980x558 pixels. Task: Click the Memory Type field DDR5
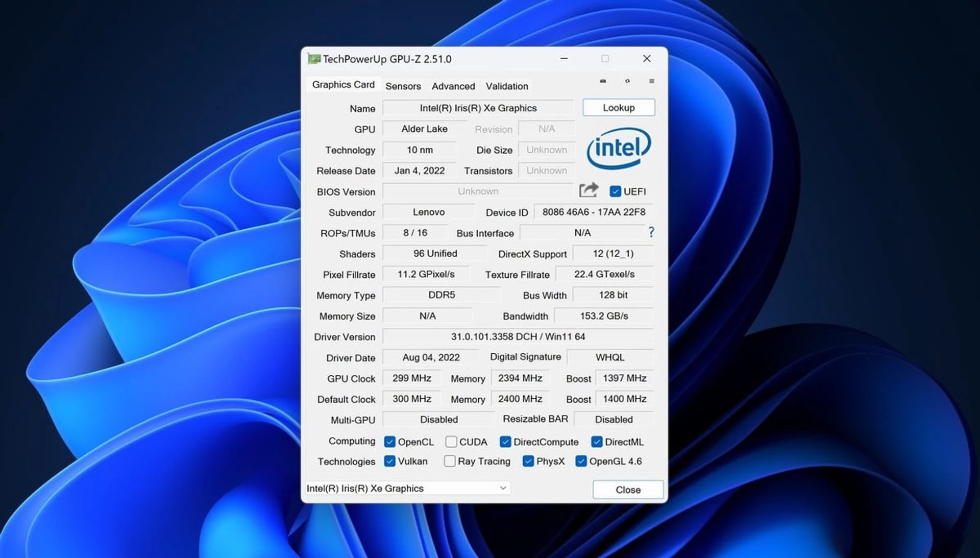[x=442, y=295]
